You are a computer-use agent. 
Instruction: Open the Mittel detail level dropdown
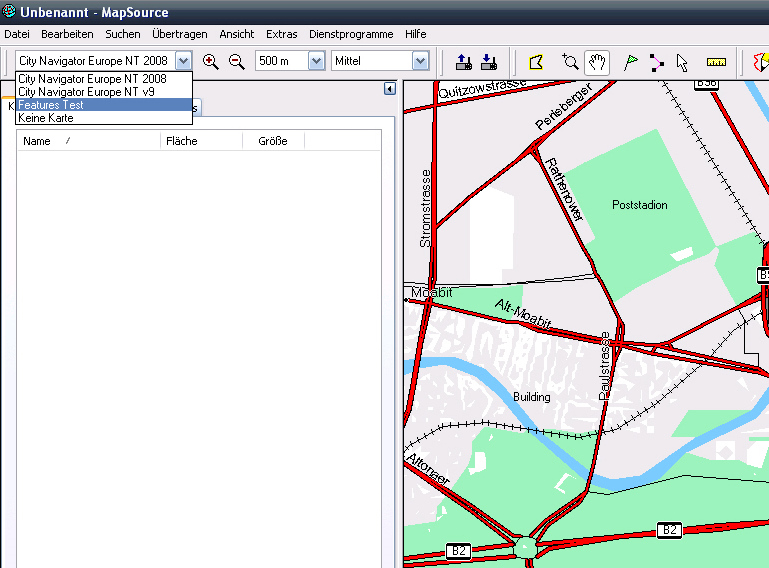[x=420, y=61]
